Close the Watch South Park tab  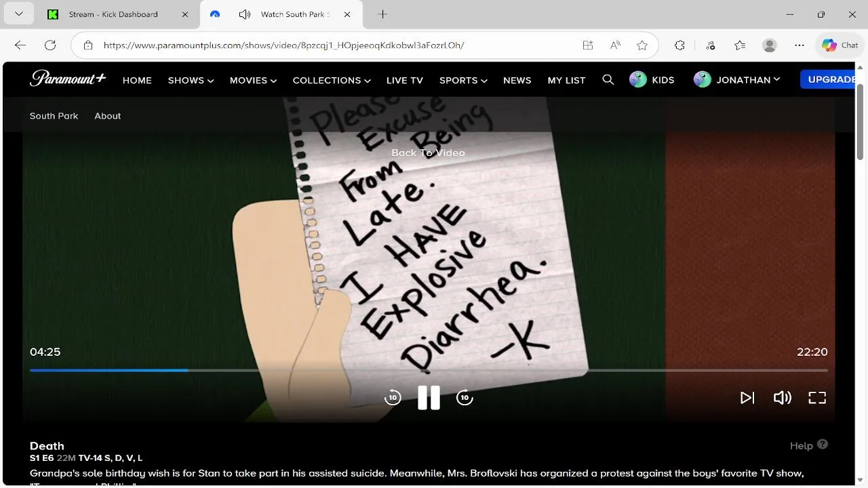point(347,14)
